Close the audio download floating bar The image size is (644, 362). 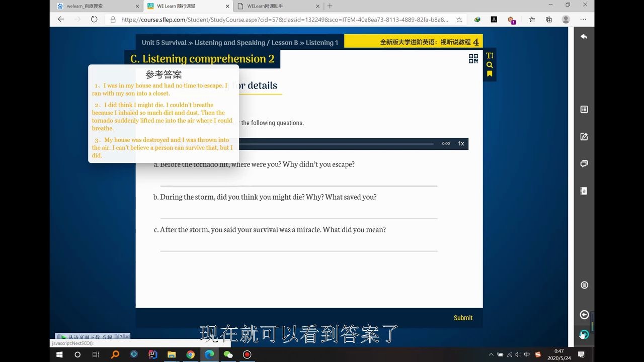(x=127, y=337)
